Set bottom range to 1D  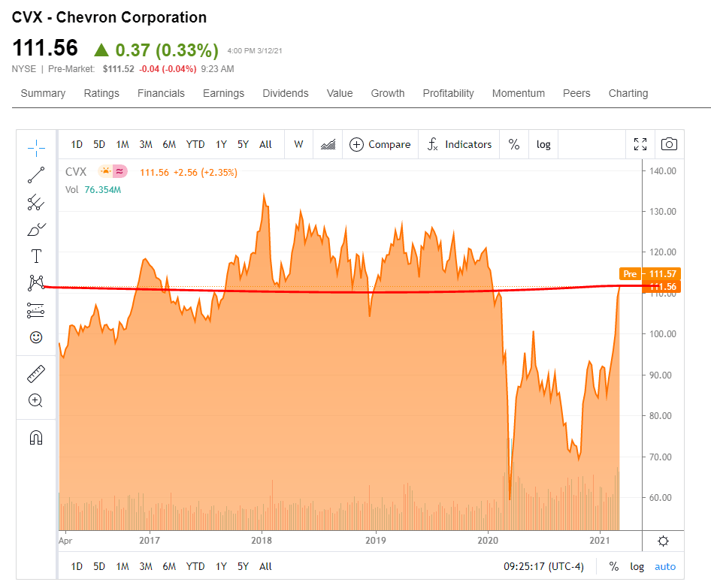[77, 566]
